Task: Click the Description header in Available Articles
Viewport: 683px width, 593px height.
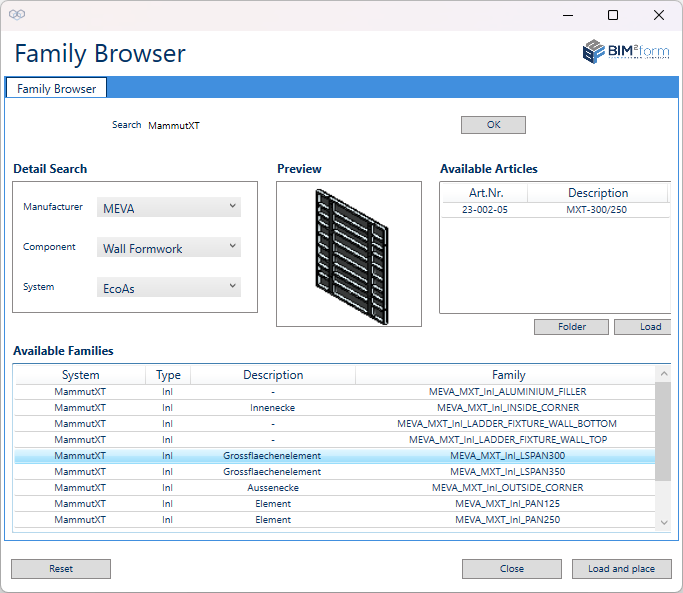Action: (x=598, y=193)
